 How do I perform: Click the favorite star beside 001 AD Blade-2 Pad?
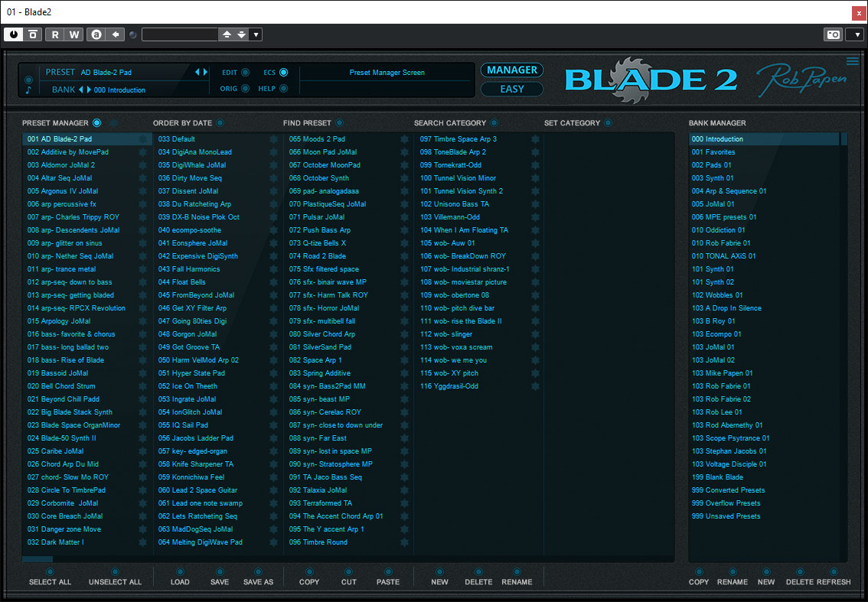(142, 139)
